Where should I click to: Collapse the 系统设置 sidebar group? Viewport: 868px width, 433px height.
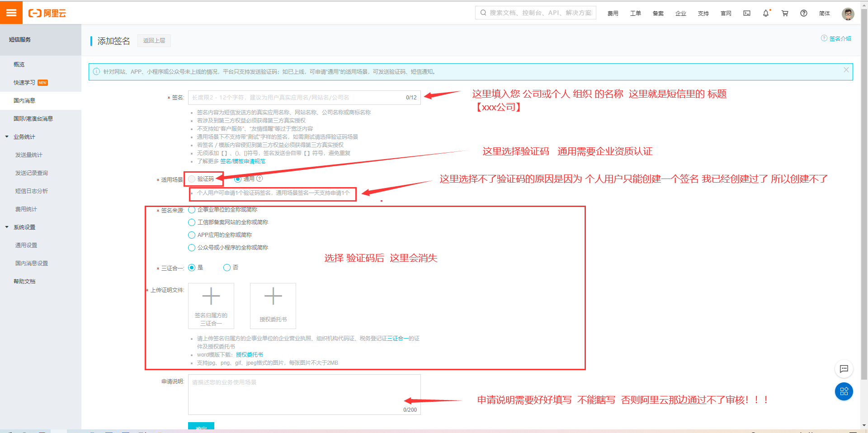pos(7,227)
